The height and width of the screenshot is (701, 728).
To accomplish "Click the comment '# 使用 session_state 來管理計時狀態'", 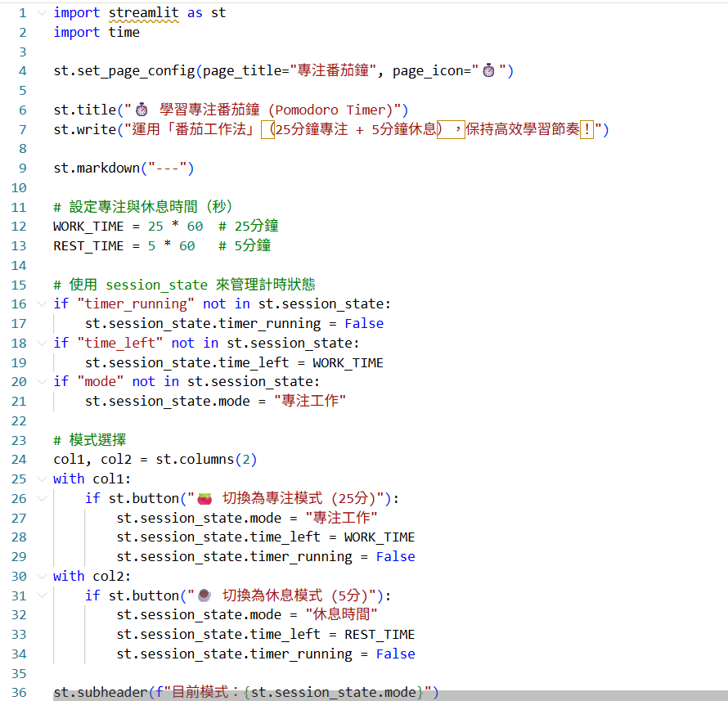I will [184, 285].
